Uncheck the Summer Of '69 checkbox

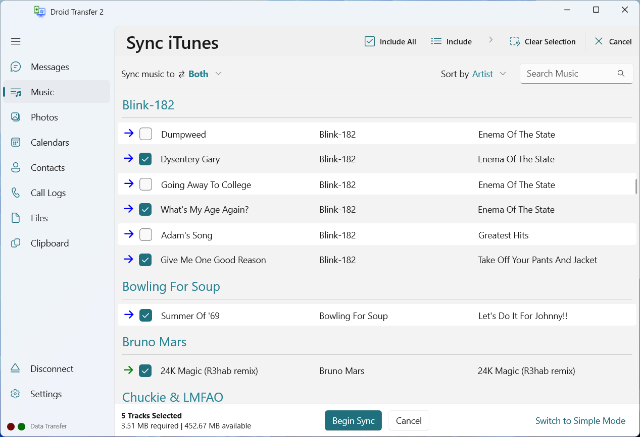145,315
